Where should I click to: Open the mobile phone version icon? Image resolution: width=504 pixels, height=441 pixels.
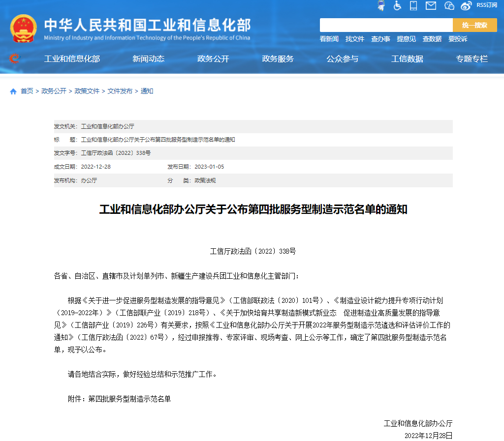[413, 5]
